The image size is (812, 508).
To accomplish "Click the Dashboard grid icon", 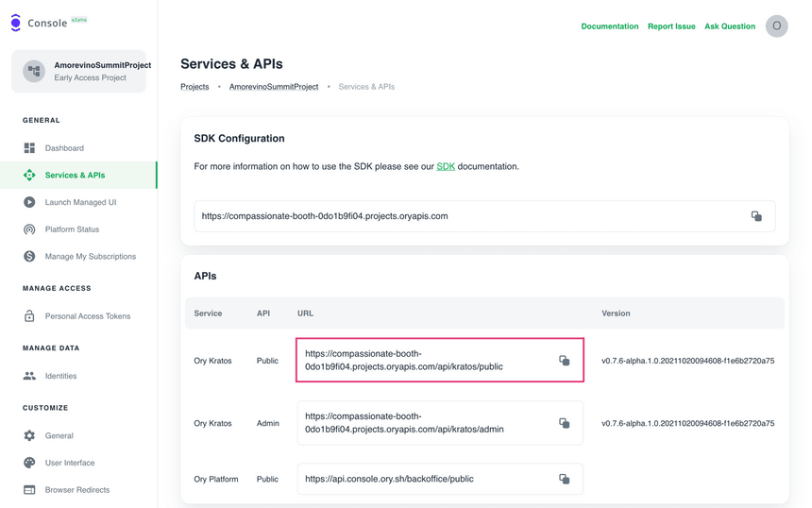I will click(x=29, y=148).
